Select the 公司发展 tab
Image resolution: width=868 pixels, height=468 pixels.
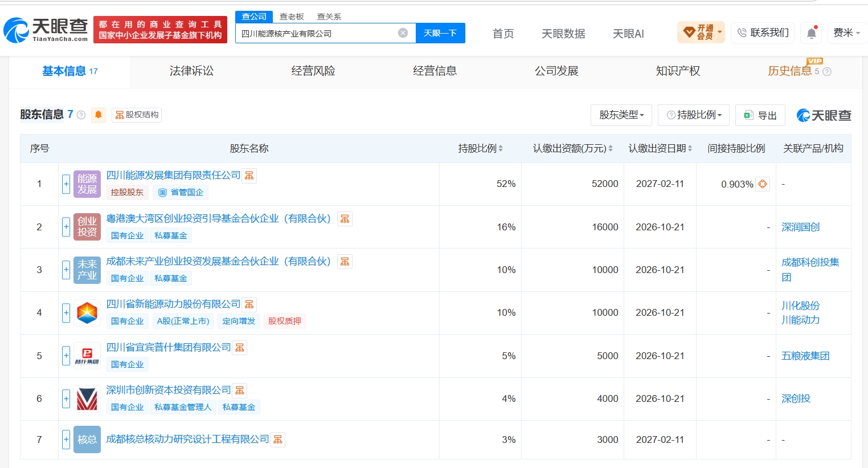[x=556, y=71]
